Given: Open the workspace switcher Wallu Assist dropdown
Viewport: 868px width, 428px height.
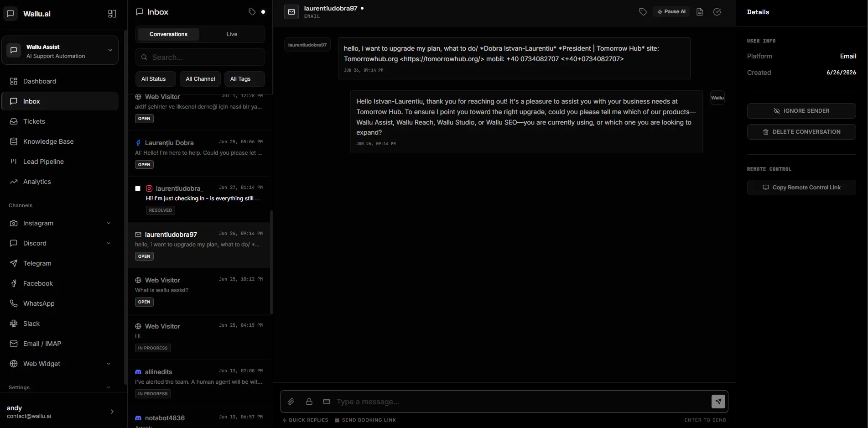Looking at the screenshot, I should coord(60,51).
